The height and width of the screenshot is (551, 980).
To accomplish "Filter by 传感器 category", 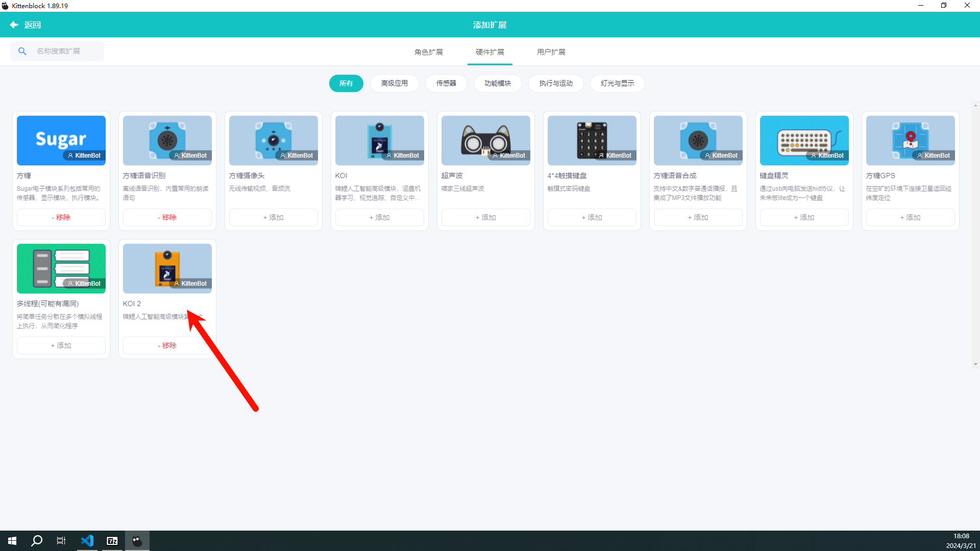I will pos(446,83).
